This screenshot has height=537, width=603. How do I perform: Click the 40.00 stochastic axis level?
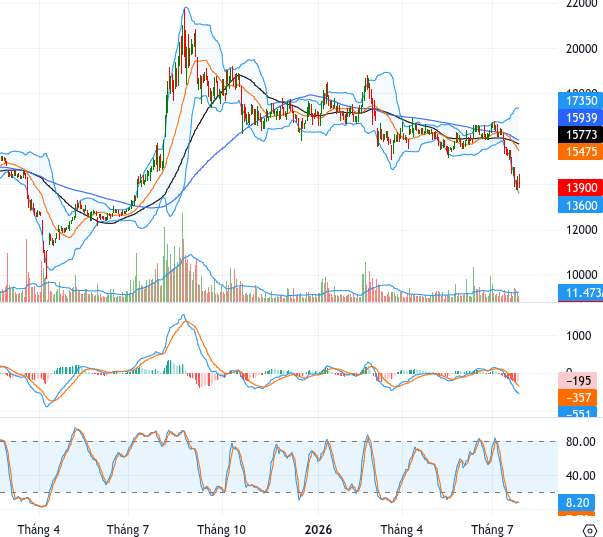click(581, 476)
